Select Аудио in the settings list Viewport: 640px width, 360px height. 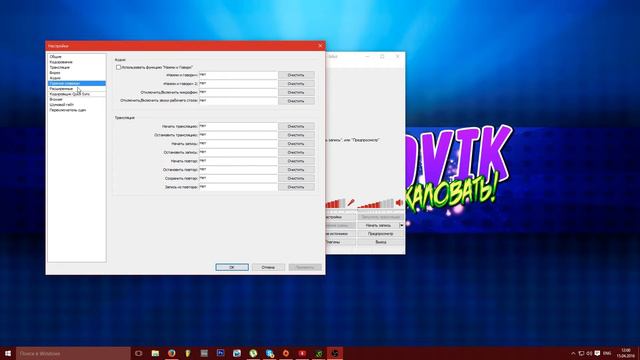click(76, 78)
